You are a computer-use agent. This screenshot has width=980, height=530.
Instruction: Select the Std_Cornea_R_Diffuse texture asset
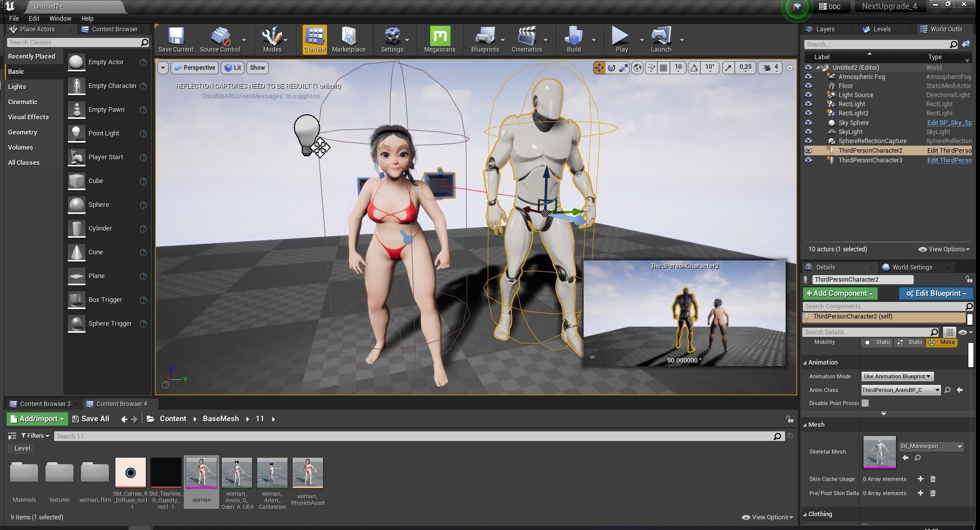[x=131, y=473]
